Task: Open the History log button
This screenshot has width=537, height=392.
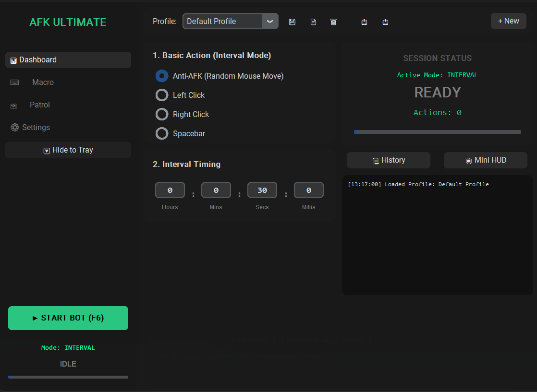Action: [389, 160]
